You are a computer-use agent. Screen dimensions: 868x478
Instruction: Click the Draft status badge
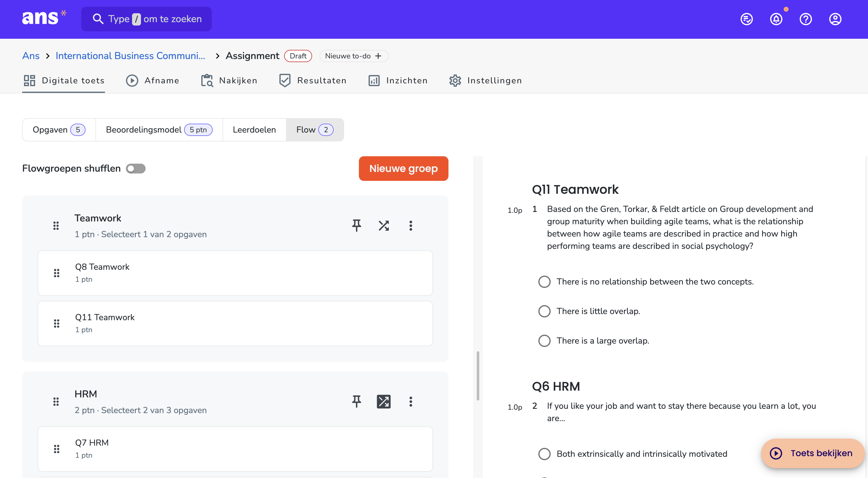(298, 56)
